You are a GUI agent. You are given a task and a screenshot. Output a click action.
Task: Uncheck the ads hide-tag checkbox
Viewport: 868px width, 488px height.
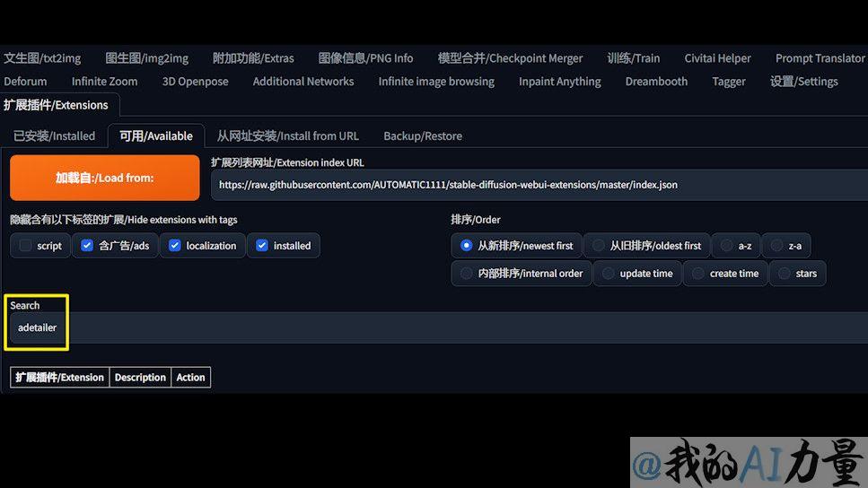87,246
